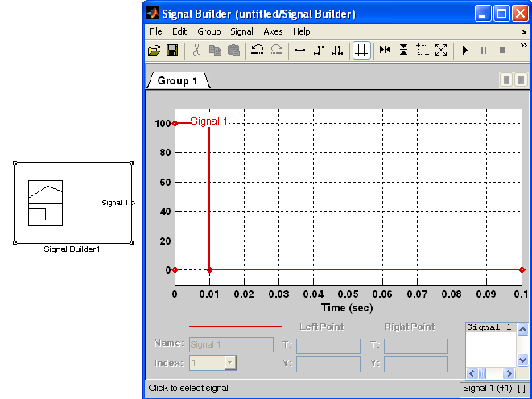Add a pulse signal from toolbar
532x399 pixels.
(x=337, y=50)
